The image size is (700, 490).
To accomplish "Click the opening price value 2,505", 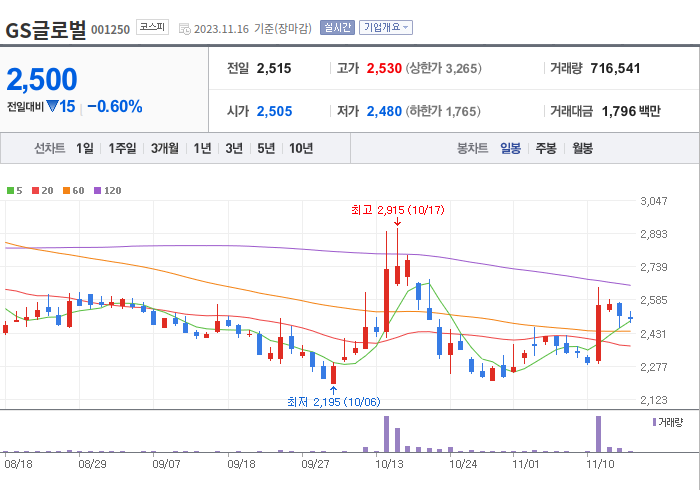I will click(x=274, y=111).
